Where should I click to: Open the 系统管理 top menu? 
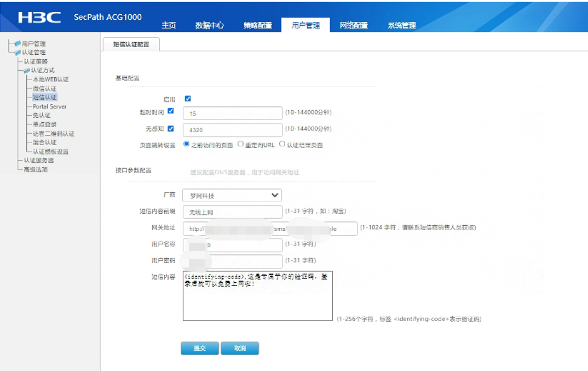click(402, 25)
